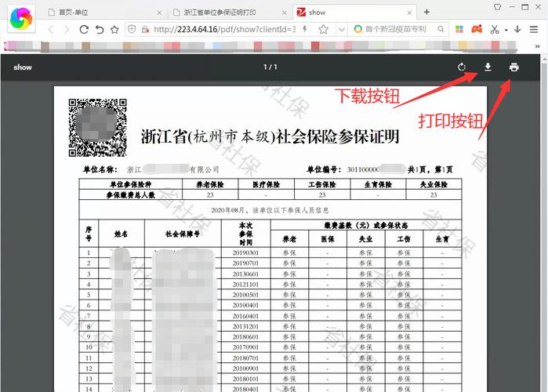Expand the screenshot tool dropdown arrow

(x=506, y=31)
